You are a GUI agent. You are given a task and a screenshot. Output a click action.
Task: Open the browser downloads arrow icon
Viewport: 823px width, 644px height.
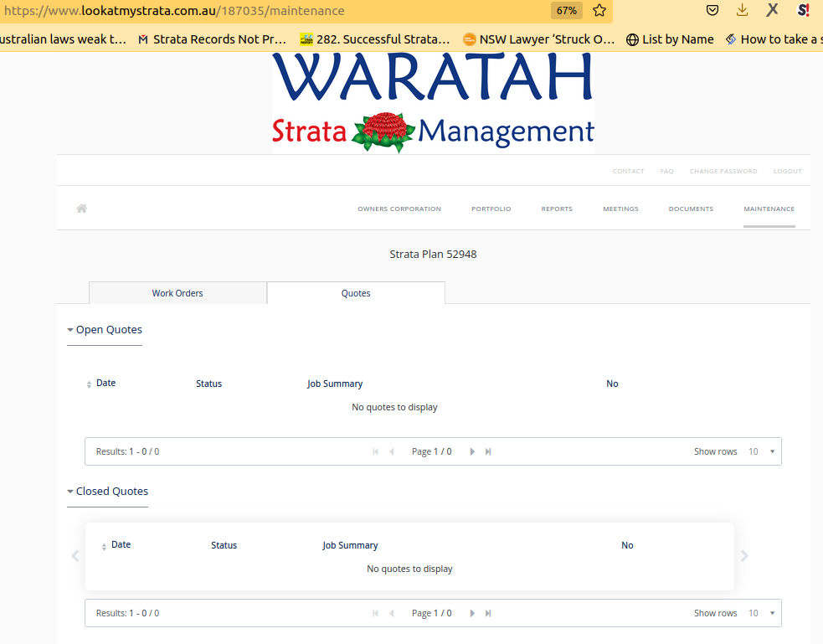(x=742, y=11)
